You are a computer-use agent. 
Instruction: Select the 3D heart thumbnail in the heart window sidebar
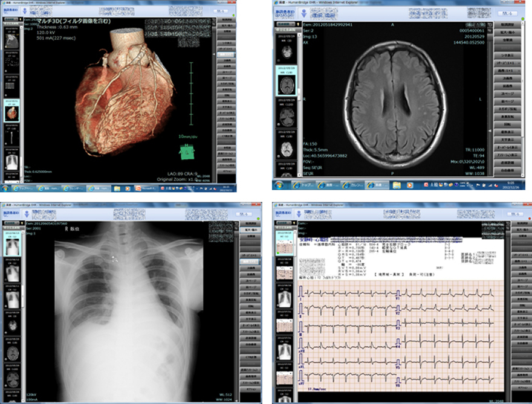click(11, 113)
